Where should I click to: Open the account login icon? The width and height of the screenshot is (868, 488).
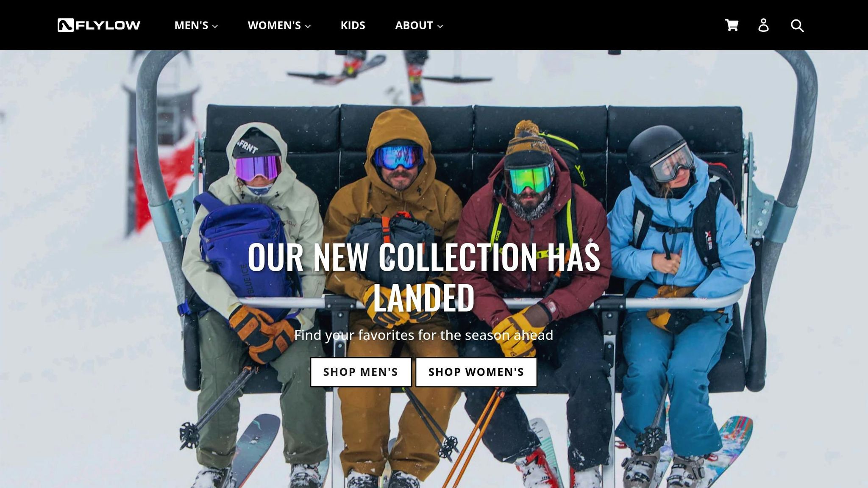(x=763, y=25)
